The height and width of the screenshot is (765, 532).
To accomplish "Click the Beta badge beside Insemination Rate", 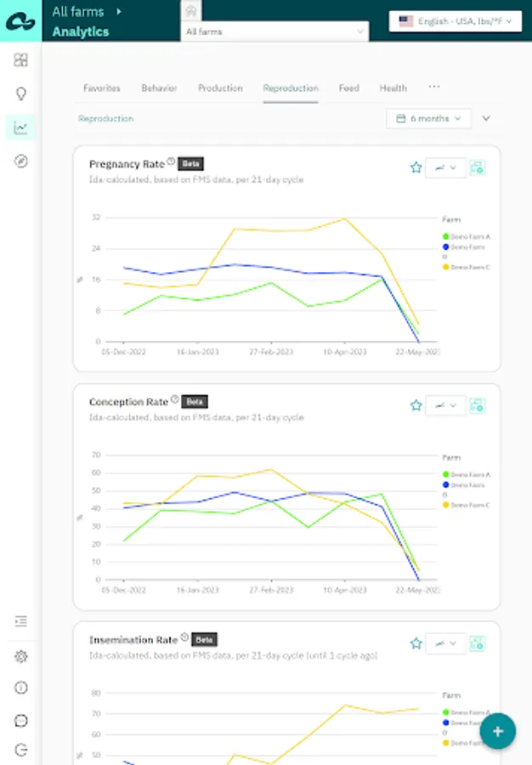I will pyautogui.click(x=204, y=639).
